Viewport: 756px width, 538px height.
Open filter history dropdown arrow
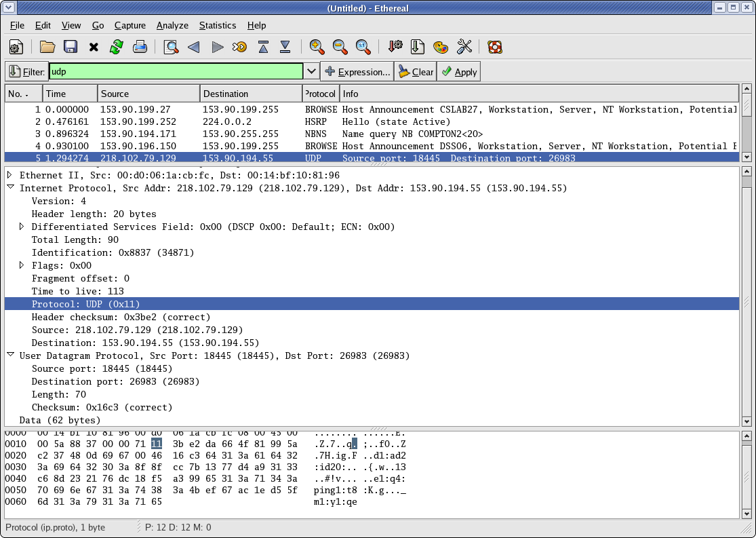(311, 71)
